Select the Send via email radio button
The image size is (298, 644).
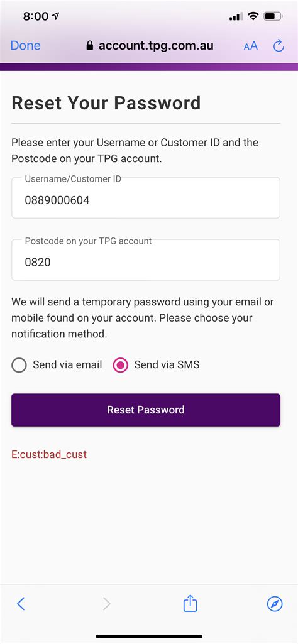click(x=19, y=364)
